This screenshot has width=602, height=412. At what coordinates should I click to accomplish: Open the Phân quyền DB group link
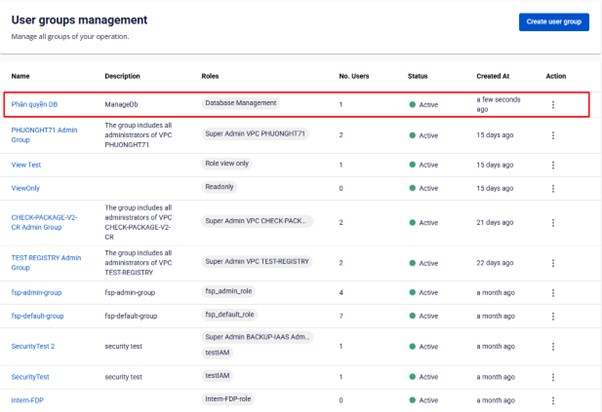34,104
